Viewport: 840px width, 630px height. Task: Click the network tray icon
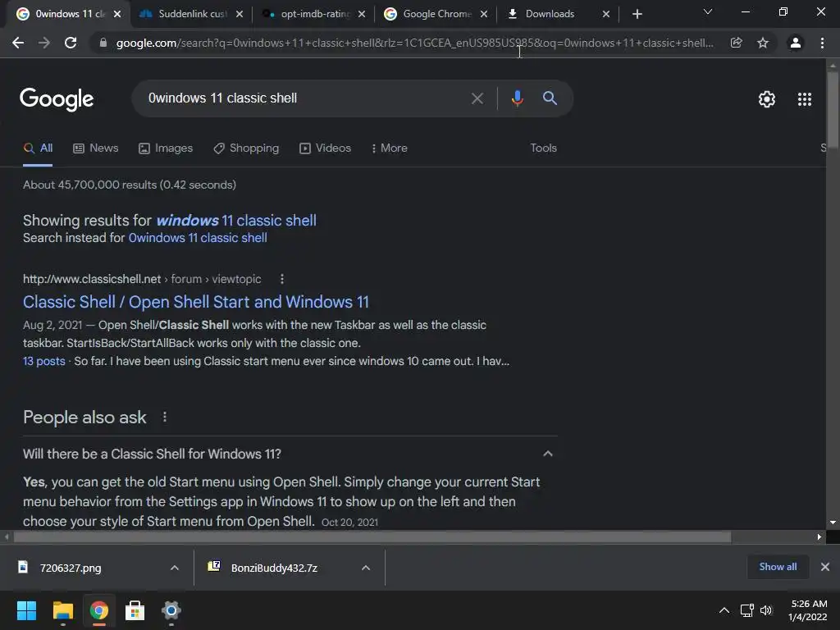click(x=746, y=610)
